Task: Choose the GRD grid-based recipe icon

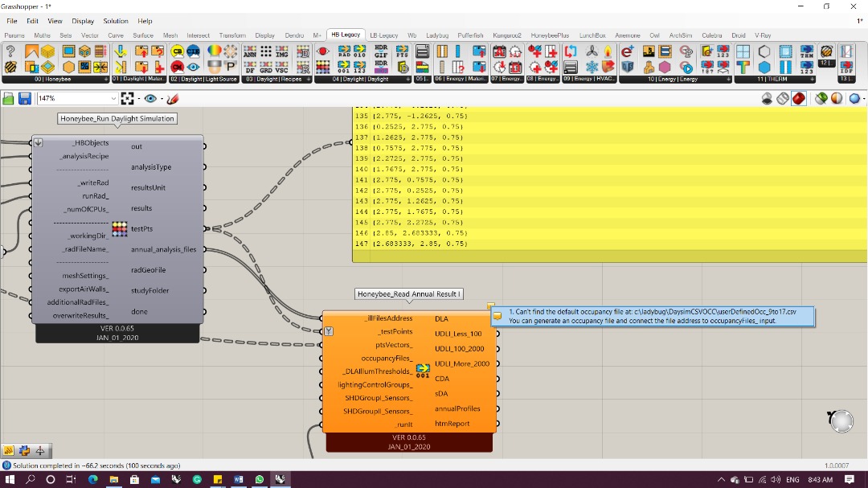Action: point(266,68)
